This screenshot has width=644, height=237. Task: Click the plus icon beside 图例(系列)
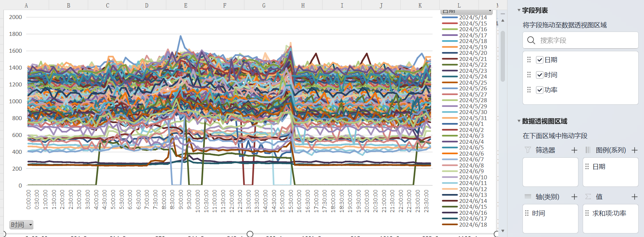pyautogui.click(x=634, y=150)
